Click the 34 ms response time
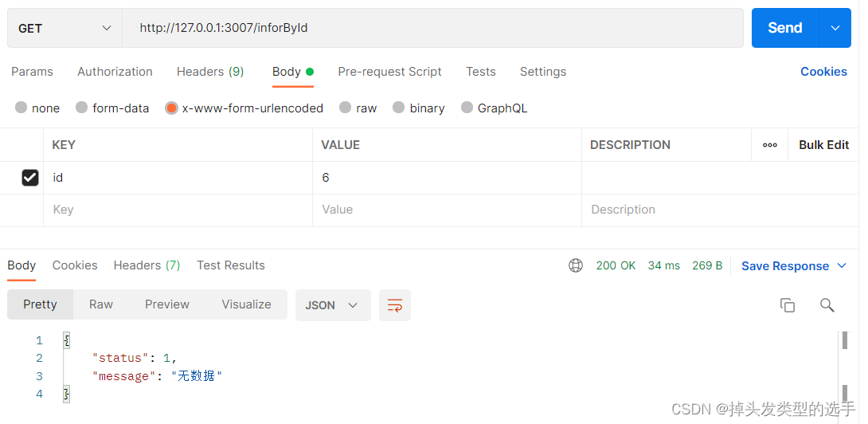The width and height of the screenshot is (868, 424). 663,265
